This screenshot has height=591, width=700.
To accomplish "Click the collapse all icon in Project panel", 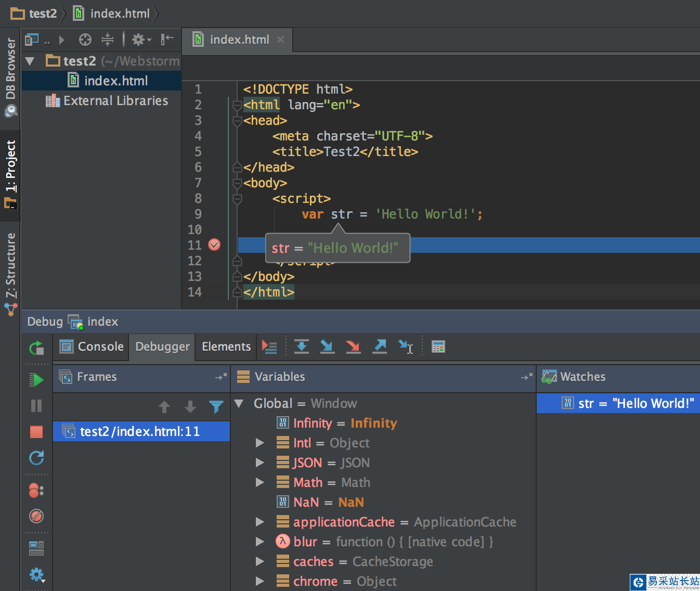I will click(x=108, y=40).
